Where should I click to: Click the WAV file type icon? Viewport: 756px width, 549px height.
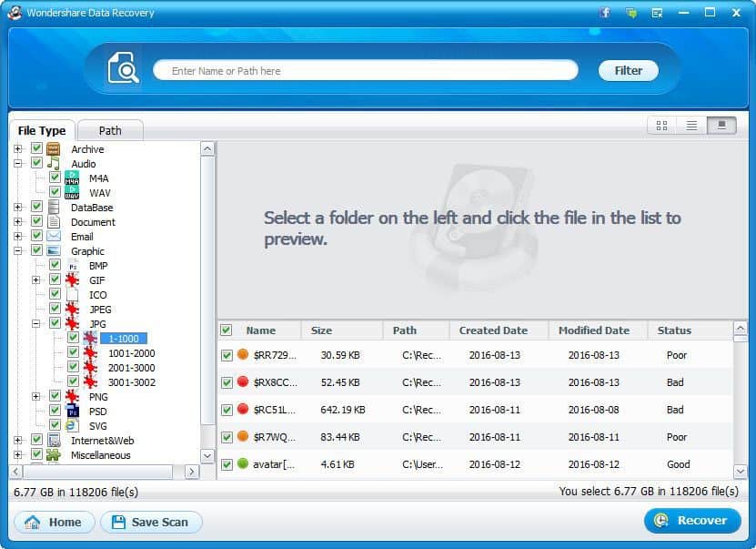[72, 192]
